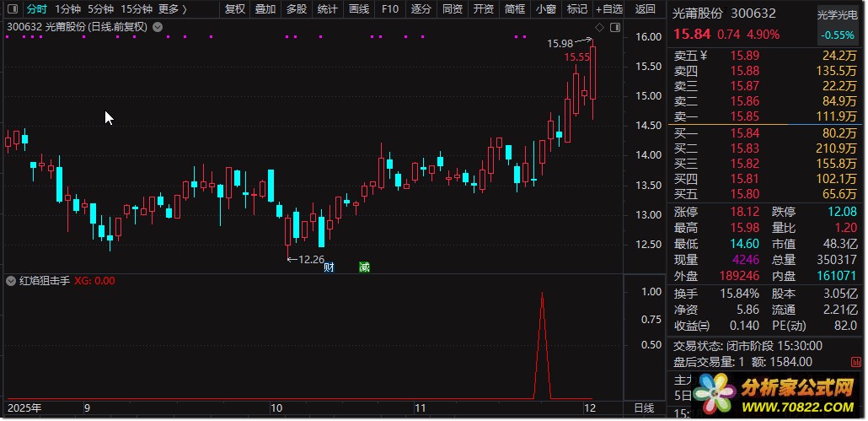Expand the 红焰狙击手 indicator dropdown

10,281
